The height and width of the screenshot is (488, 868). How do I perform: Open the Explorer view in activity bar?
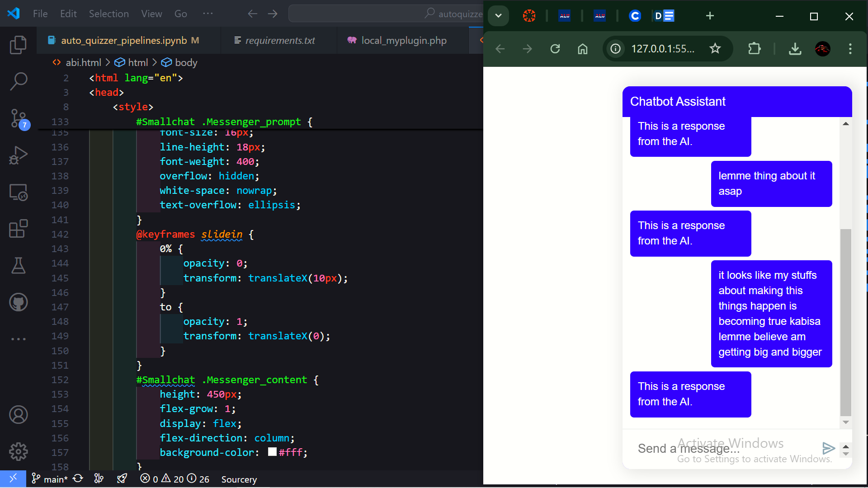18,45
